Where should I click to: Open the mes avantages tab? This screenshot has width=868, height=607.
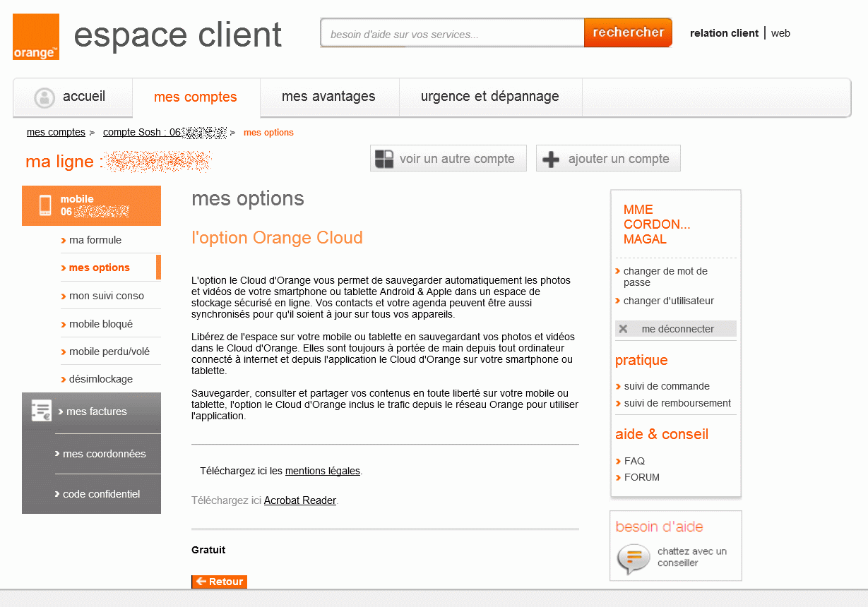coord(329,97)
